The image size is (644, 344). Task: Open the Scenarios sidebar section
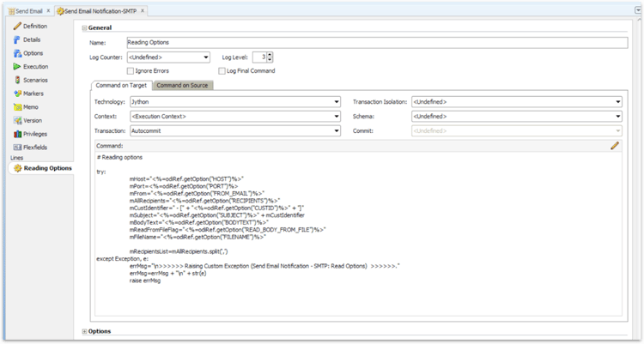click(x=35, y=80)
